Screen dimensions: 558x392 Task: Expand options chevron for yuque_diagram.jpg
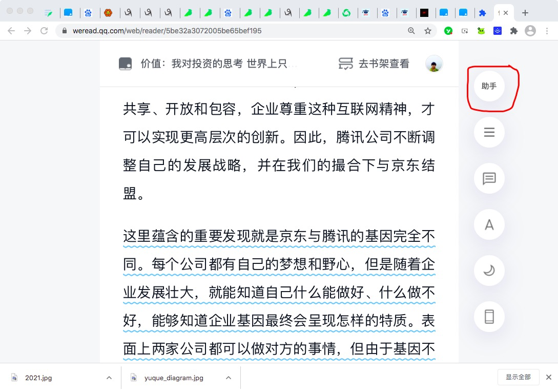229,378
